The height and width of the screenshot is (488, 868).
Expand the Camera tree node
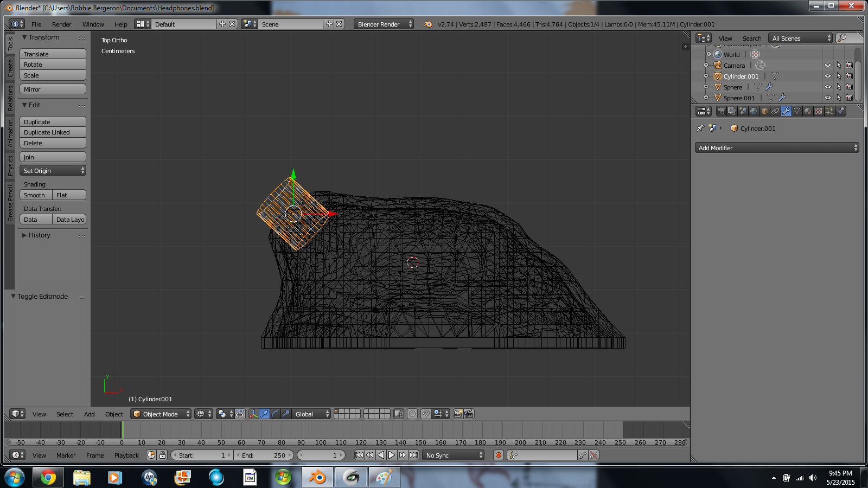point(706,65)
